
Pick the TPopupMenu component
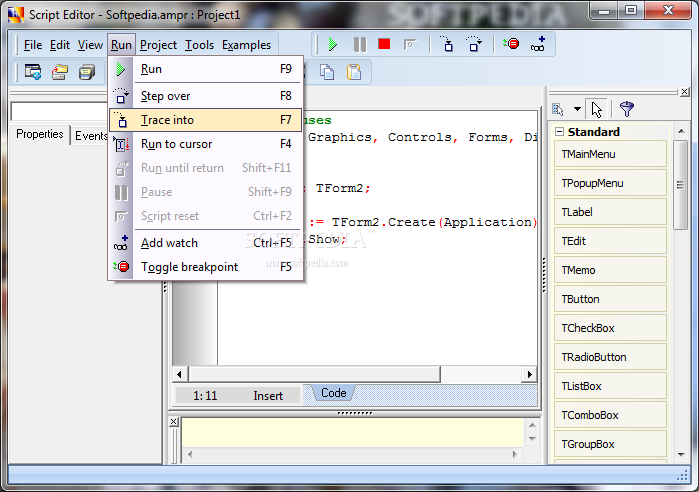pyautogui.click(x=610, y=183)
